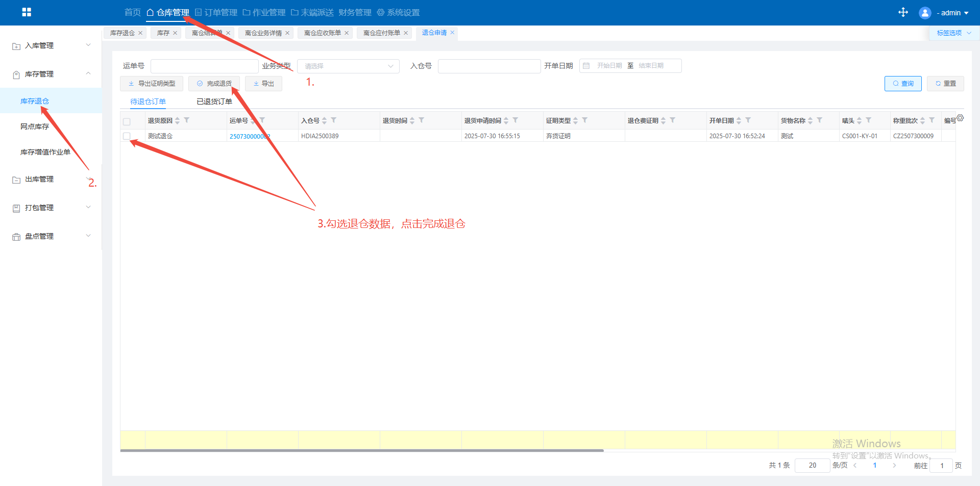The image size is (980, 486).
Task: Click filter icon on 退货原因 column
Action: click(187, 120)
